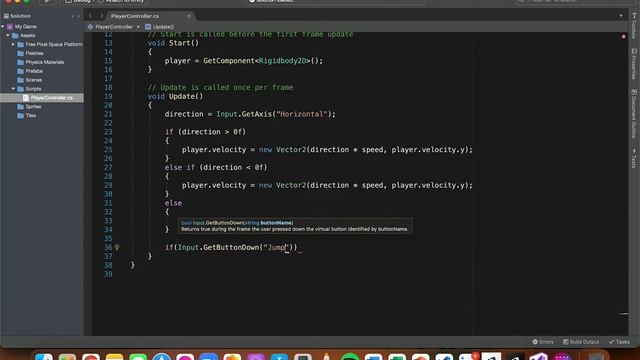This screenshot has height=360, width=640.
Task: Click the player.velocity assignment on line 25
Action: coord(327,150)
